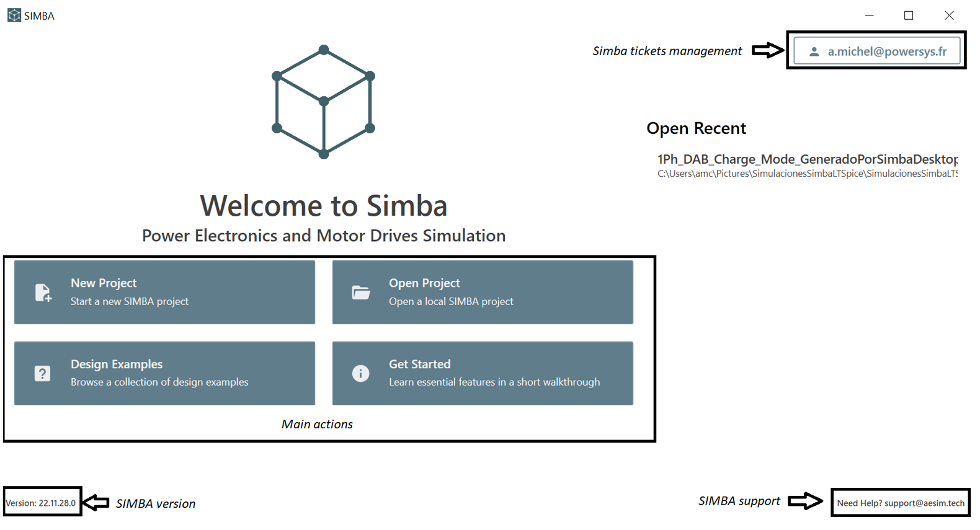
Task: Click the Open Project folder icon
Action: [361, 293]
